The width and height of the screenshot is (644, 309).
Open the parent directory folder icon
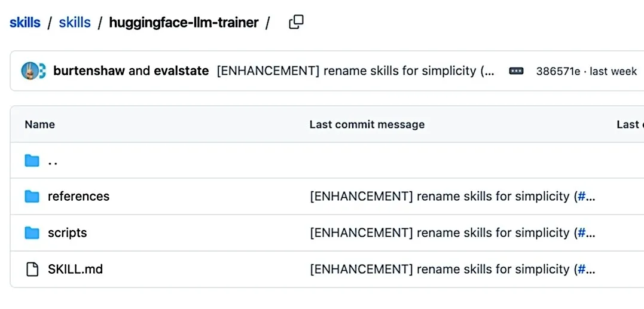click(32, 160)
